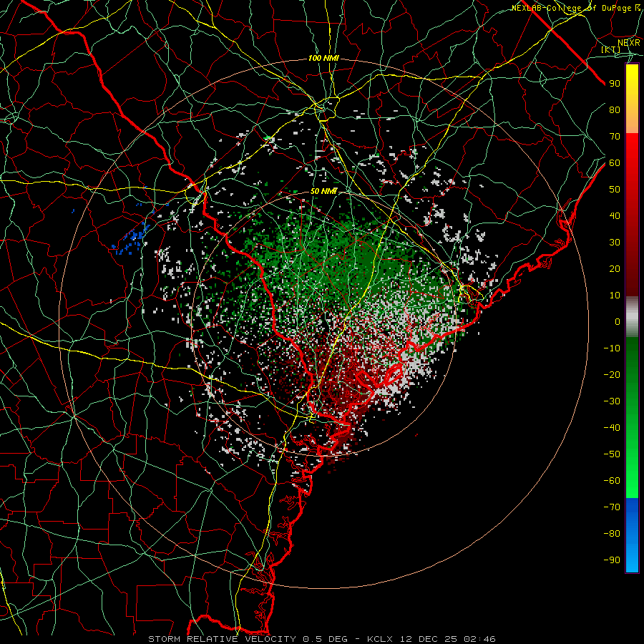Click the 0.5 DEG elevation text

326,639
